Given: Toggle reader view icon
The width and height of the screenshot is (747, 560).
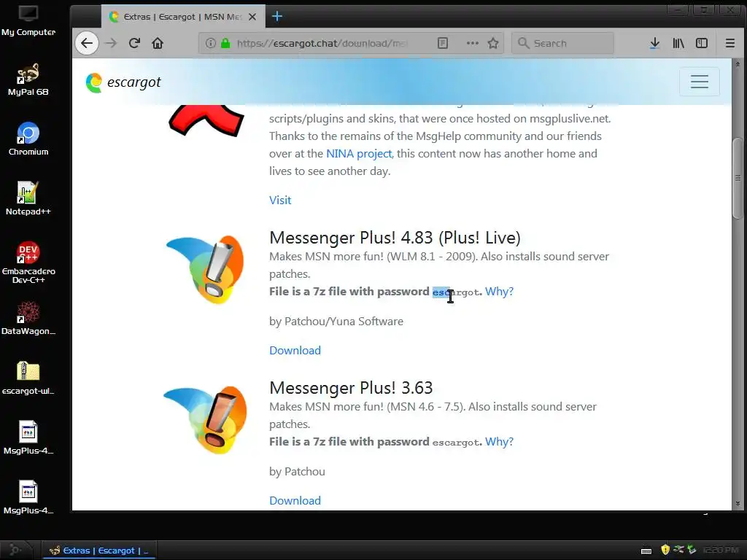Looking at the screenshot, I should 443,43.
